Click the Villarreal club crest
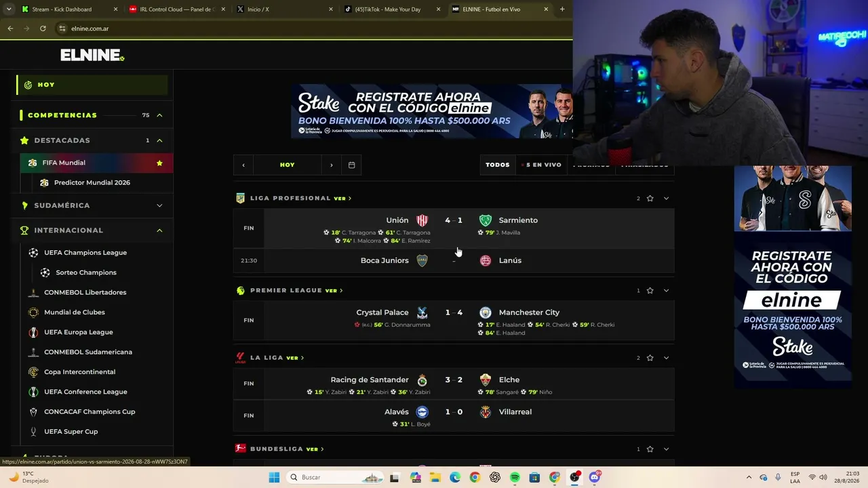 pos(486,412)
